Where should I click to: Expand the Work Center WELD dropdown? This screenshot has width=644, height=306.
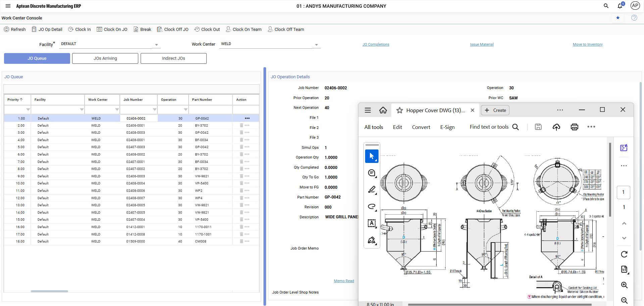coord(316,45)
